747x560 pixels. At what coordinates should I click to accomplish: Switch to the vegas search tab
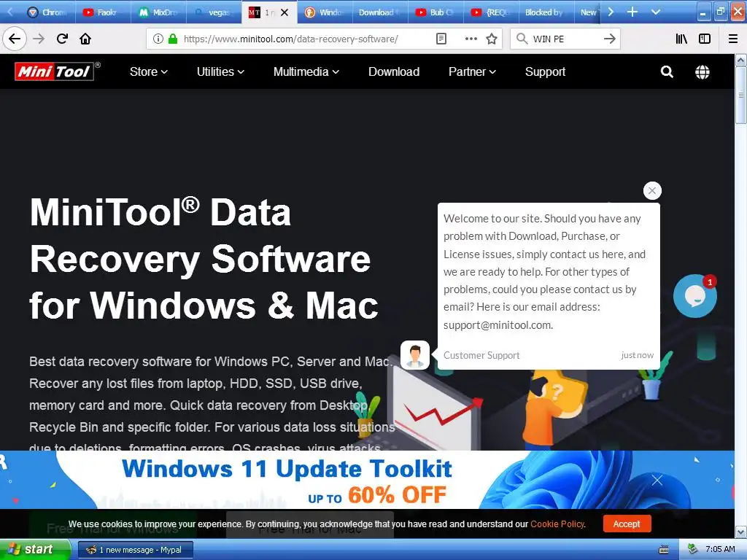point(214,12)
